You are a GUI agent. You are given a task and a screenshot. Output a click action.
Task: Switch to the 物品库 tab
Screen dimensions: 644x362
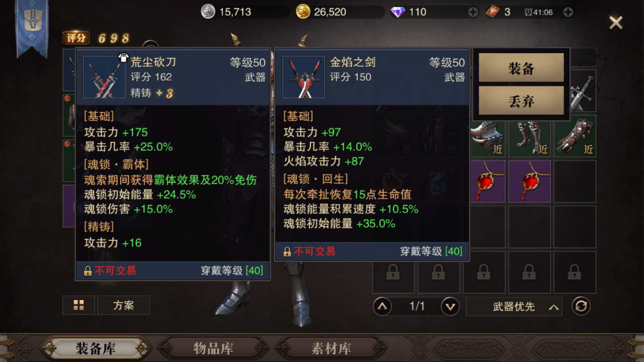click(x=213, y=349)
